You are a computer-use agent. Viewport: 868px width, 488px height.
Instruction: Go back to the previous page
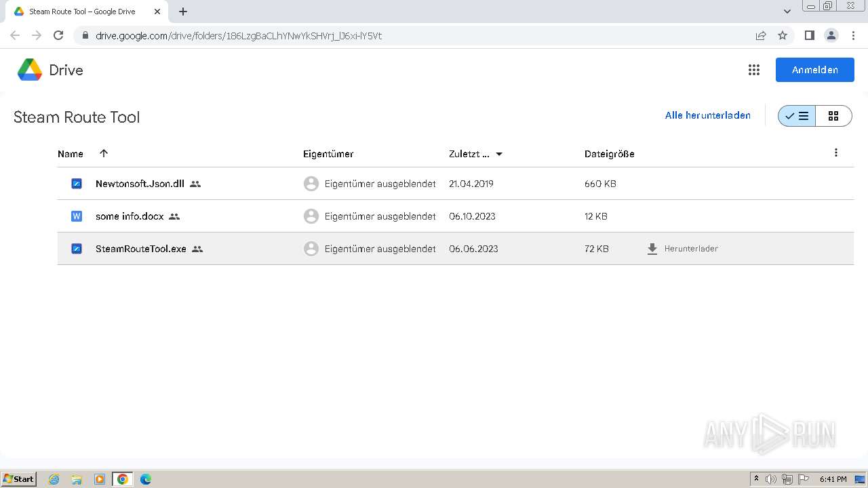click(15, 35)
